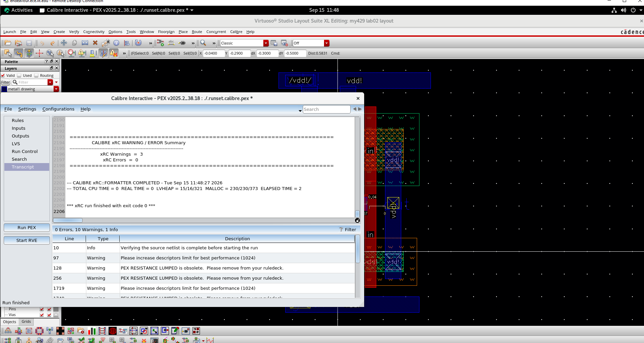644x343 pixels.
Task: Click the red globe icon in the bottom toolbar
Action: pyautogui.click(x=113, y=331)
